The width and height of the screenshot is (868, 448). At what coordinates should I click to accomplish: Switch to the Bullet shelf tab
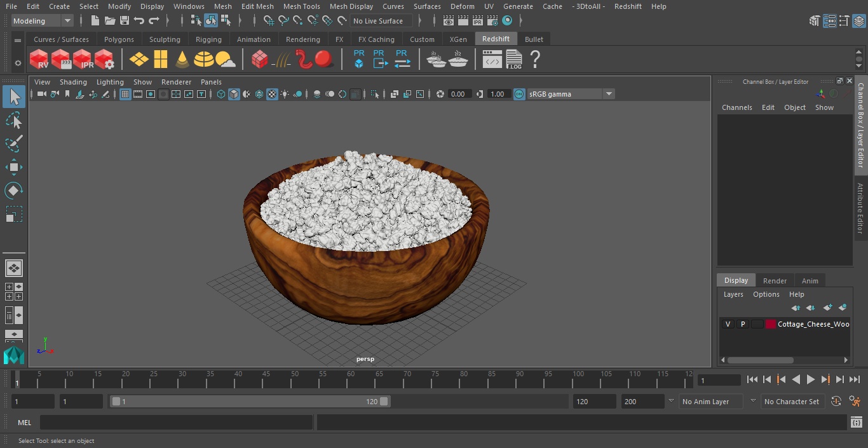click(534, 39)
